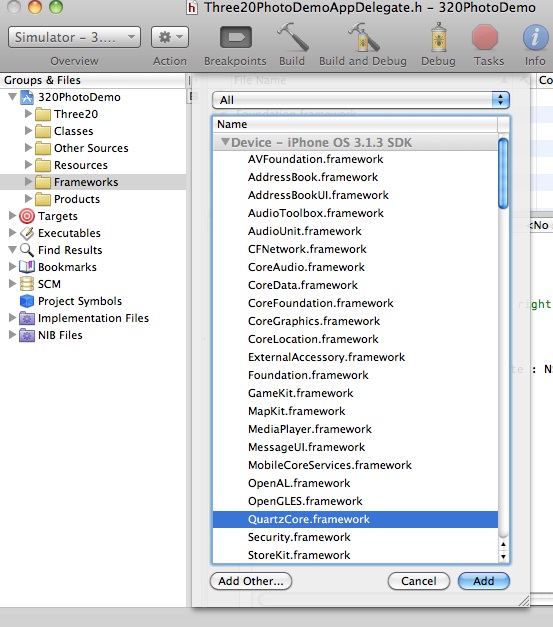This screenshot has width=553, height=627.
Task: Click the Project Symbols cube icon
Action: [27, 301]
